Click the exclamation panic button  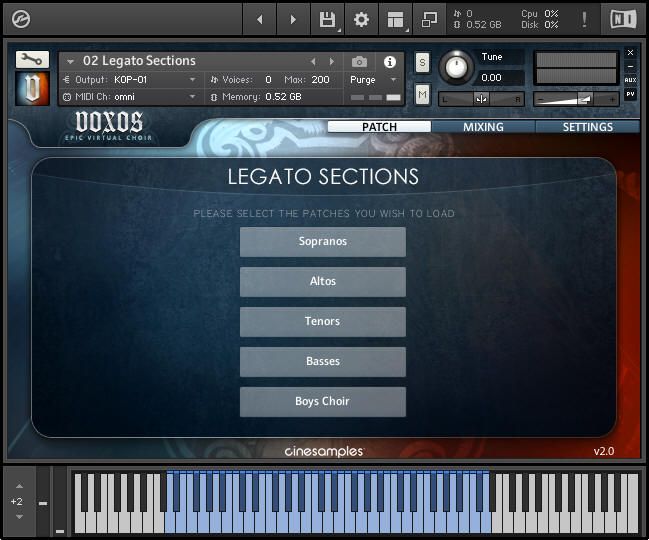584,19
